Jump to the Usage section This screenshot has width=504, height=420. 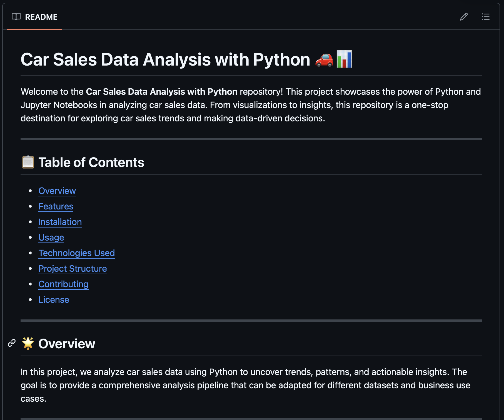[x=51, y=237]
